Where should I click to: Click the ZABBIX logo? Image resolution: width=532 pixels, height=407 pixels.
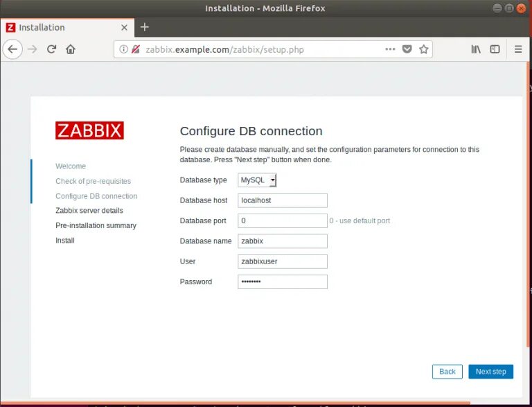[89, 130]
